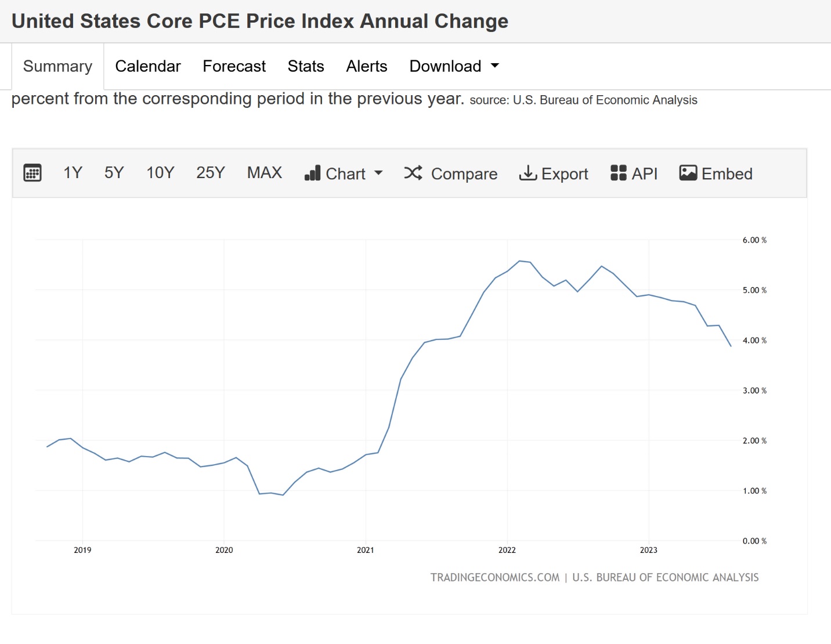The height and width of the screenshot is (644, 831).
Task: Click the bar chart icon beside Chart
Action: click(312, 173)
